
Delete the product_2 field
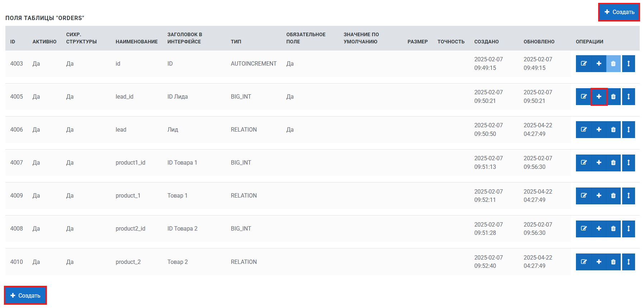613,262
